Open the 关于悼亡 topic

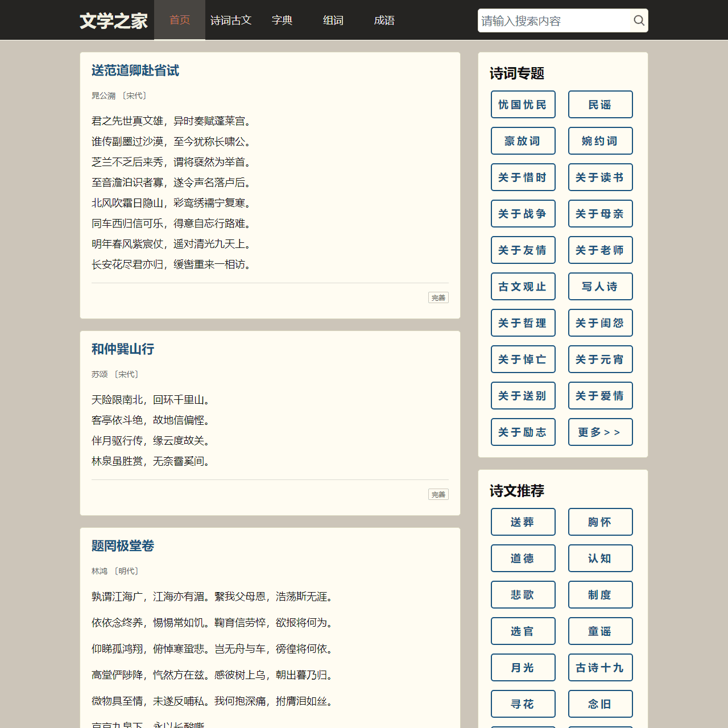coord(523,359)
